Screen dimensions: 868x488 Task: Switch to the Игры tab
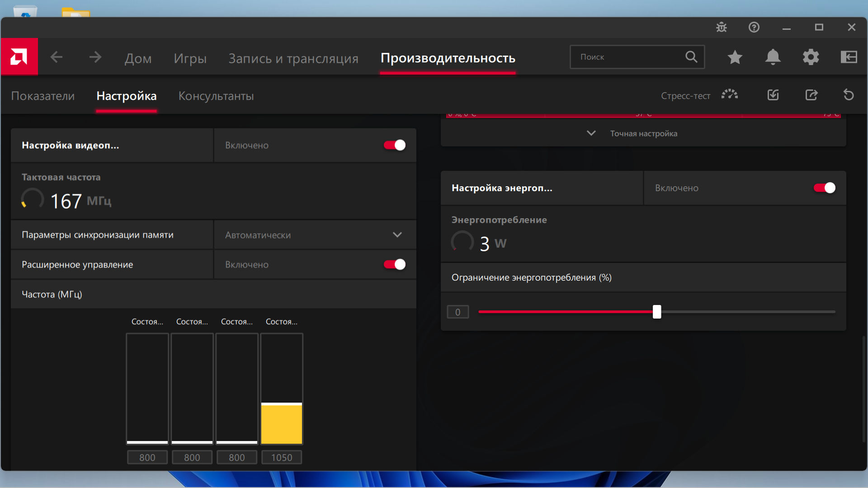click(190, 58)
